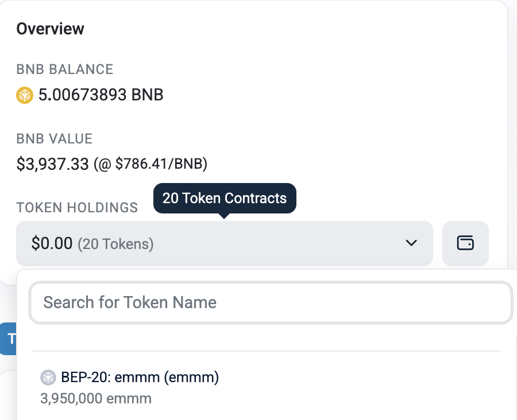Viewport: 517px width, 420px height.
Task: Click the grey emmm token logo icon
Action: click(x=48, y=377)
